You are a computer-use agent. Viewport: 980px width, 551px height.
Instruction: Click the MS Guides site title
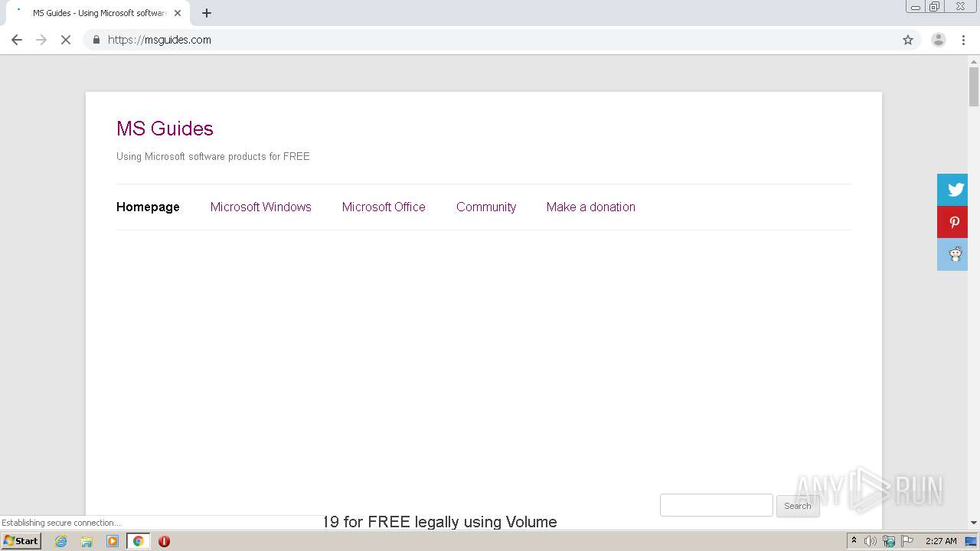[165, 129]
